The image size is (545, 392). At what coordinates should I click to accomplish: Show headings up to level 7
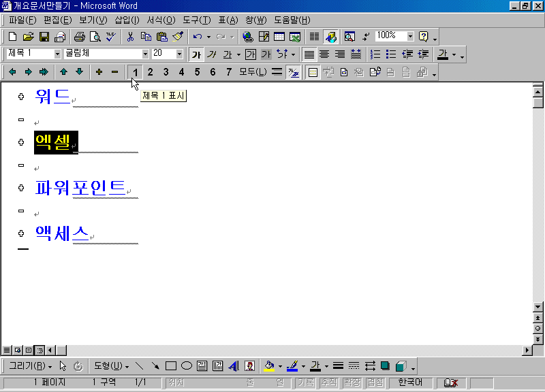pyautogui.click(x=228, y=72)
